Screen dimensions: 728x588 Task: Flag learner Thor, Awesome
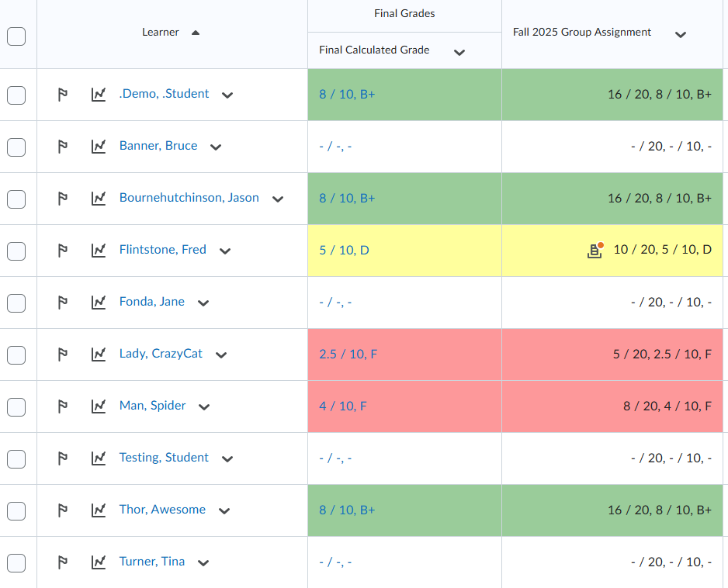point(62,510)
